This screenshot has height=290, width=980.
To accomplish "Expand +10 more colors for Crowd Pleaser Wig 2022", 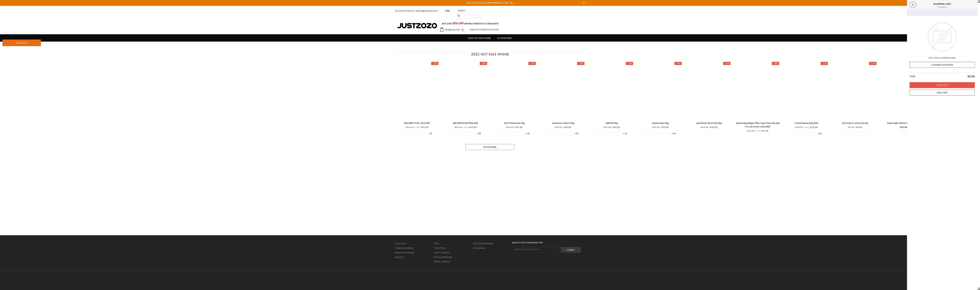I will (820, 133).
